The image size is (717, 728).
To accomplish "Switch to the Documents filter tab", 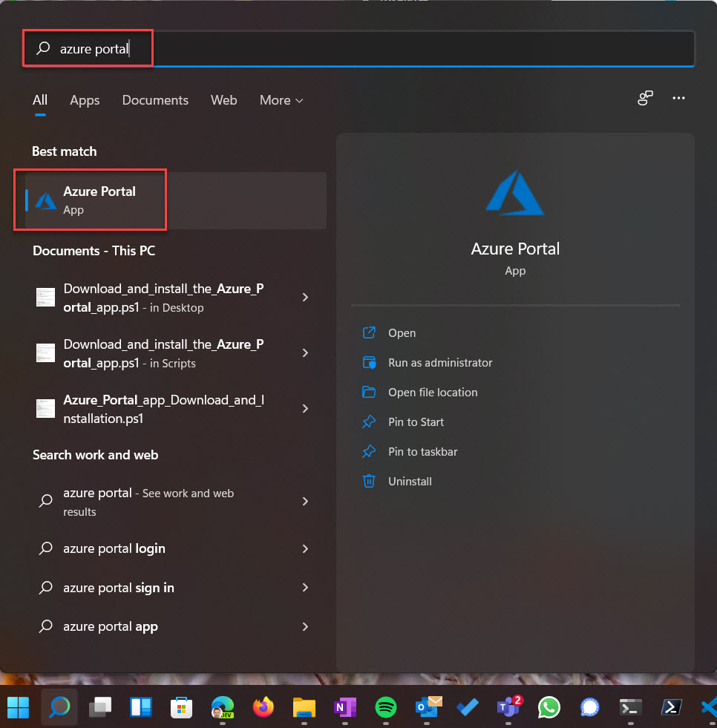I will 155,100.
